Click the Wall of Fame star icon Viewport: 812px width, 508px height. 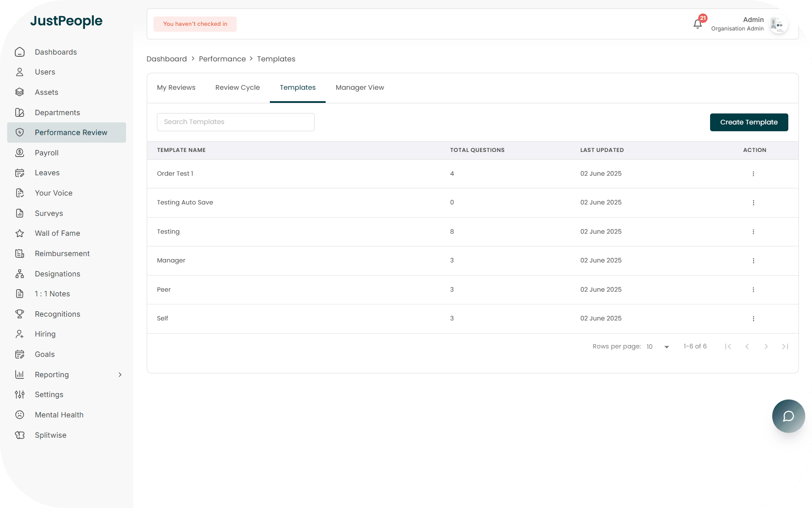click(x=19, y=233)
